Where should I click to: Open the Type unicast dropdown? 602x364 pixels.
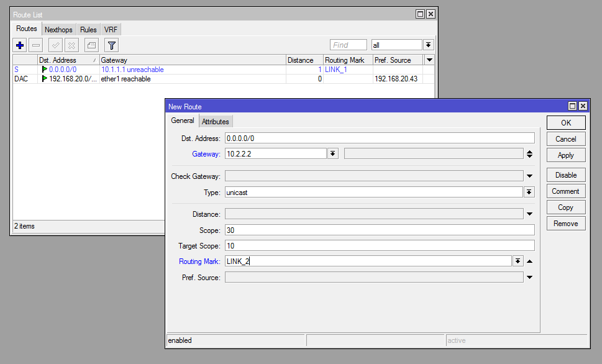tap(529, 193)
